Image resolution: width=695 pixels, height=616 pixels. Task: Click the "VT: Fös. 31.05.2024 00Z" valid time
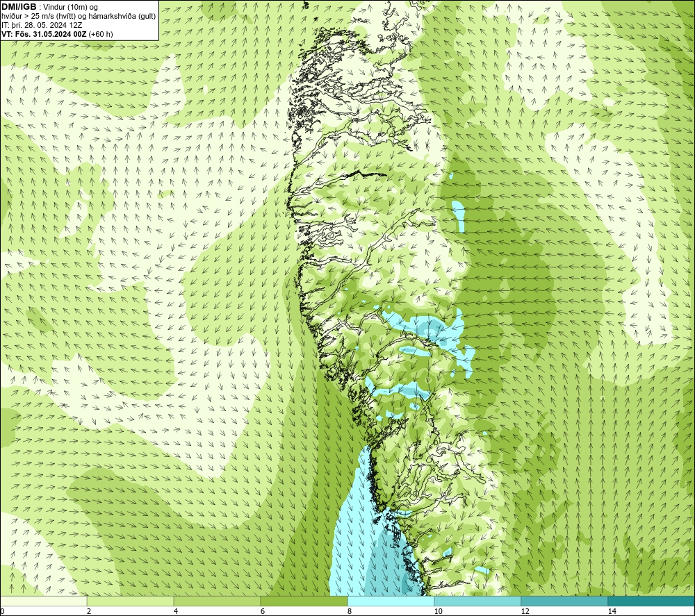coord(44,34)
